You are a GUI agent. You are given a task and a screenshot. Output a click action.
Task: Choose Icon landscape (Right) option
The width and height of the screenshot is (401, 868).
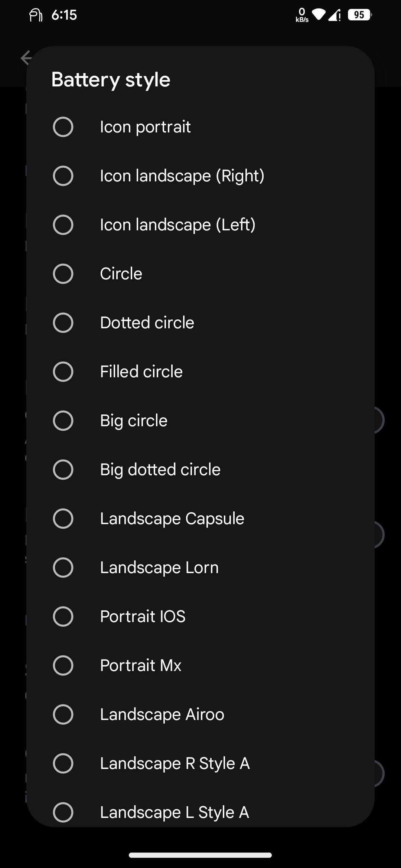pos(200,176)
